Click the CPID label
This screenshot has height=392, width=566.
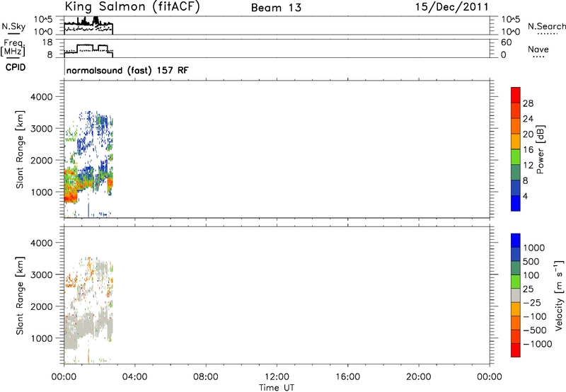tap(16, 67)
